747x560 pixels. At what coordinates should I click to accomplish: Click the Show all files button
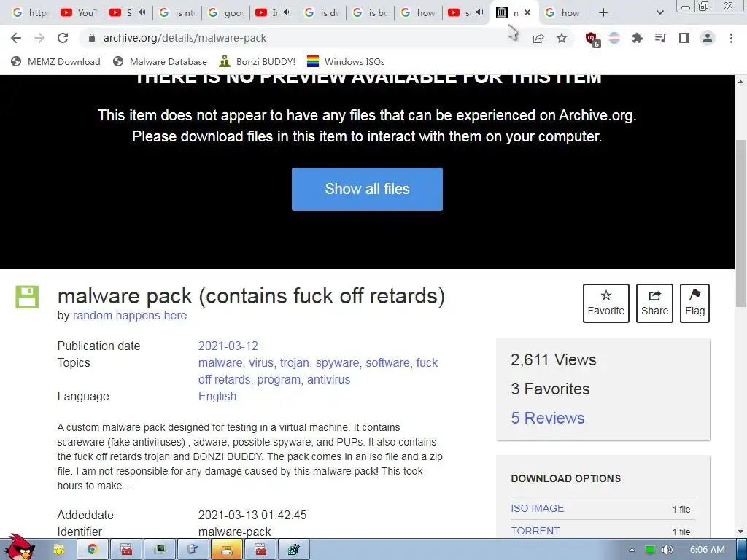pyautogui.click(x=367, y=189)
